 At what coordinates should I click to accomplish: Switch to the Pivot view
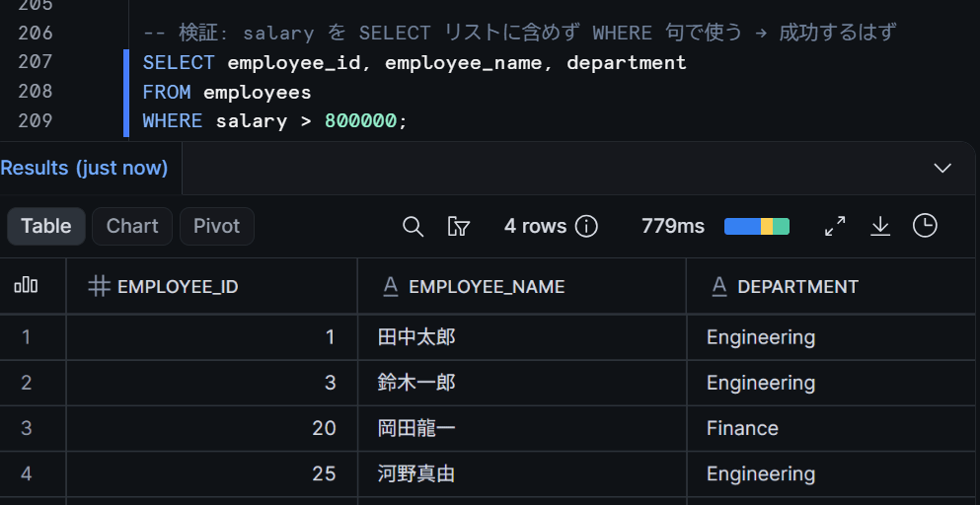click(217, 226)
